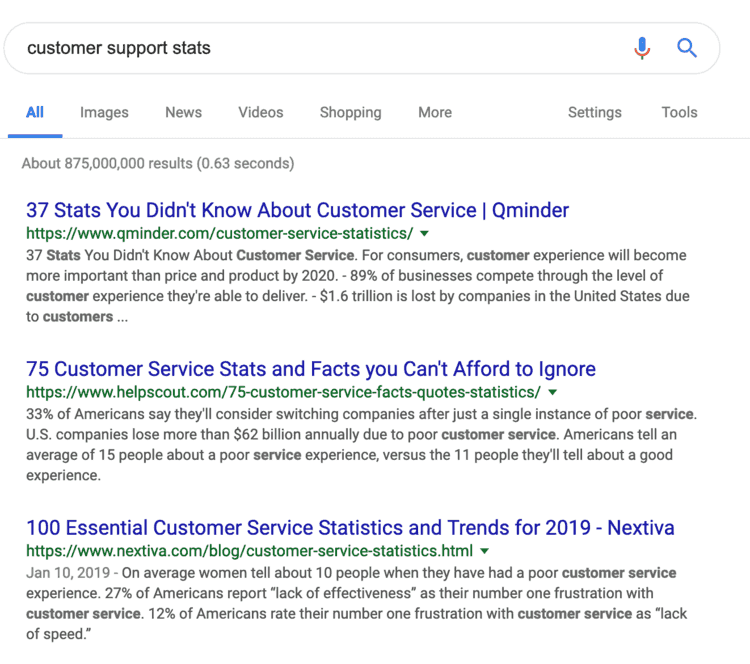Image resolution: width=750 pixels, height=664 pixels.
Task: Open the search Tools options
Action: pos(679,113)
